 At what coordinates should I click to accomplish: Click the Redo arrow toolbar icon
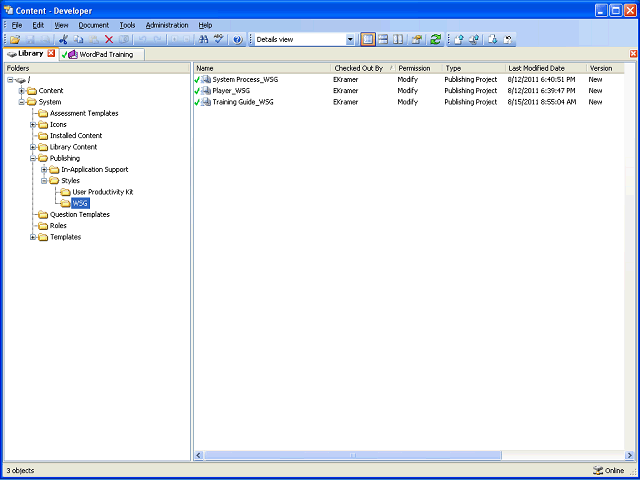(x=158, y=40)
